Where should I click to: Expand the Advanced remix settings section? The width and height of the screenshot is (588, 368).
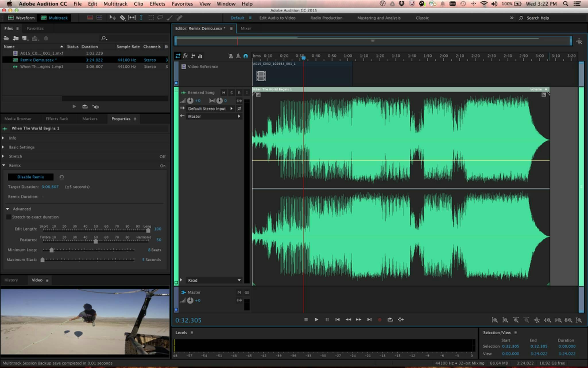pos(8,208)
